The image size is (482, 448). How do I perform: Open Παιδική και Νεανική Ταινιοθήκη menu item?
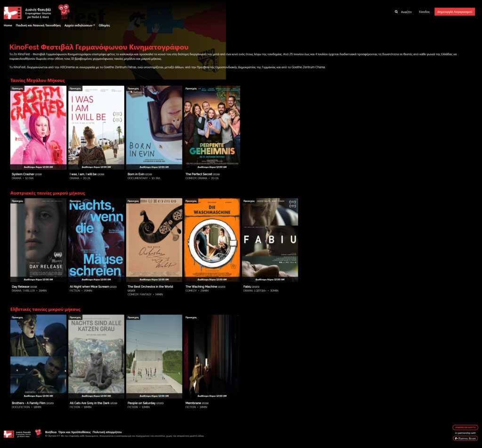38,25
